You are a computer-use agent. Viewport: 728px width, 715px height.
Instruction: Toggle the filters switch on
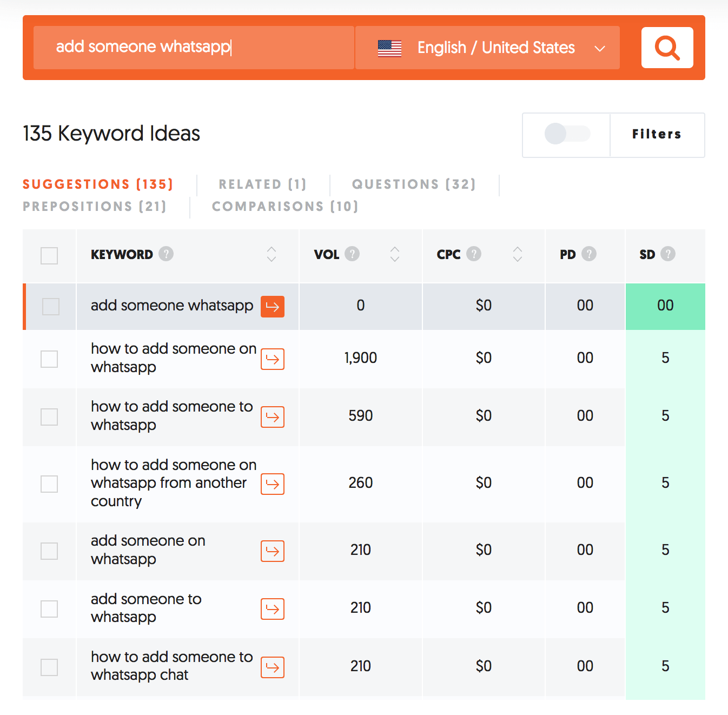click(x=566, y=134)
